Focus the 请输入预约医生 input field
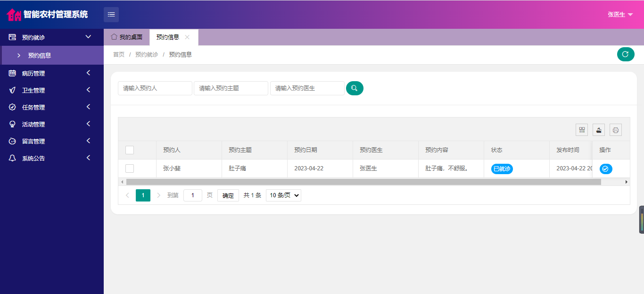This screenshot has width=644, height=294. [307, 88]
